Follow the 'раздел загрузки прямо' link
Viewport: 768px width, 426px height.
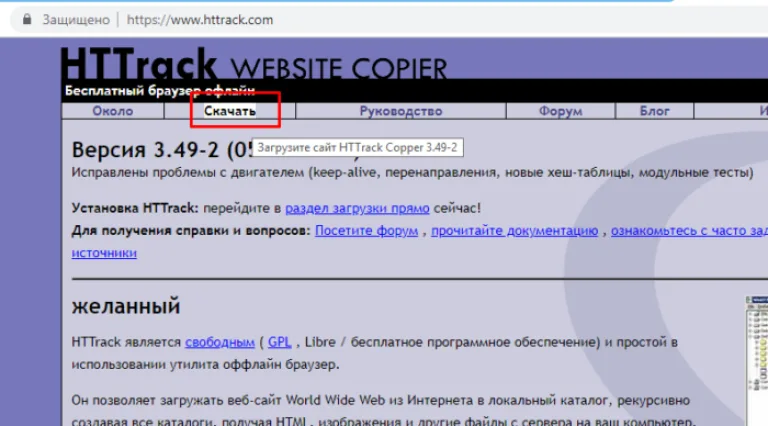click(x=357, y=208)
